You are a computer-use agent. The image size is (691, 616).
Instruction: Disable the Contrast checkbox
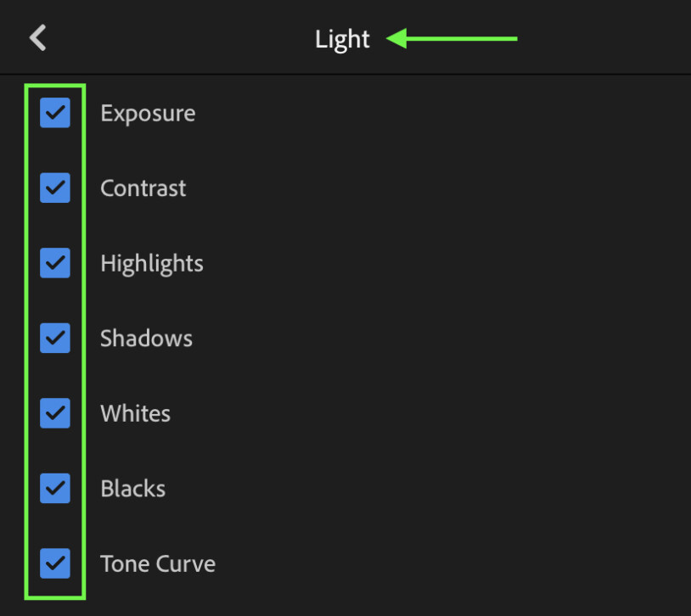(55, 188)
